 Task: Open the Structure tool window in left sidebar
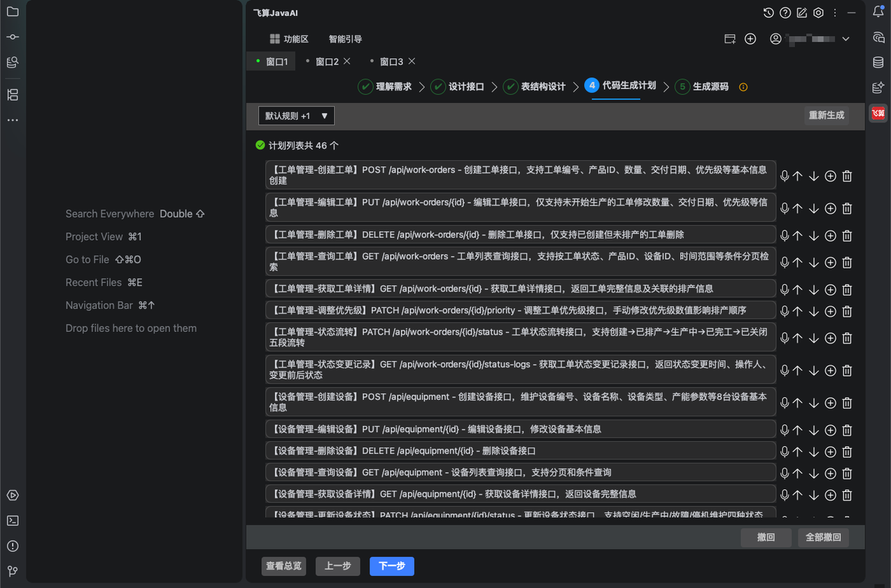(x=13, y=95)
